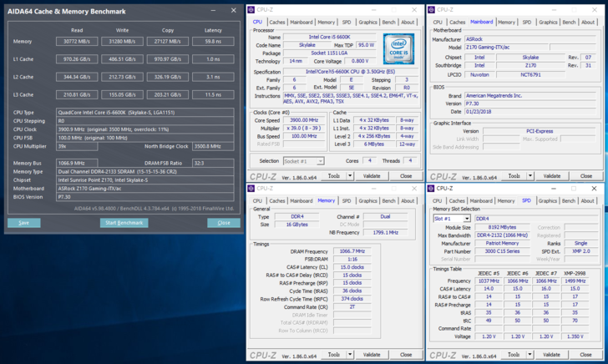Expand the Tools dropdown arrow in the CPU window

[350, 176]
